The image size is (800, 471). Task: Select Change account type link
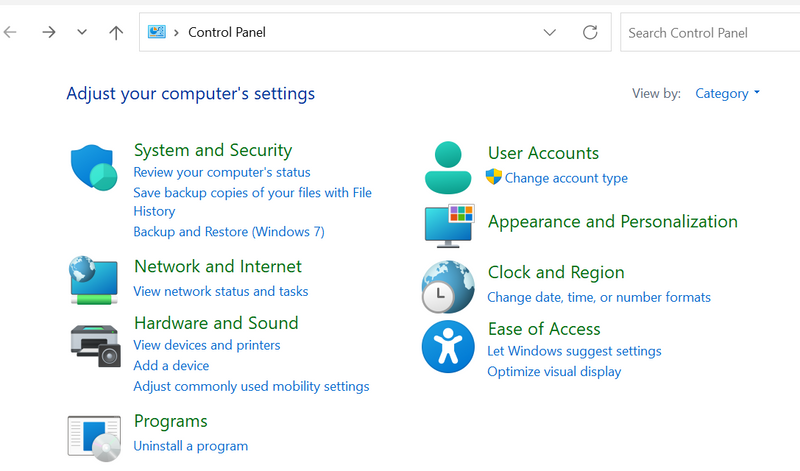point(566,178)
